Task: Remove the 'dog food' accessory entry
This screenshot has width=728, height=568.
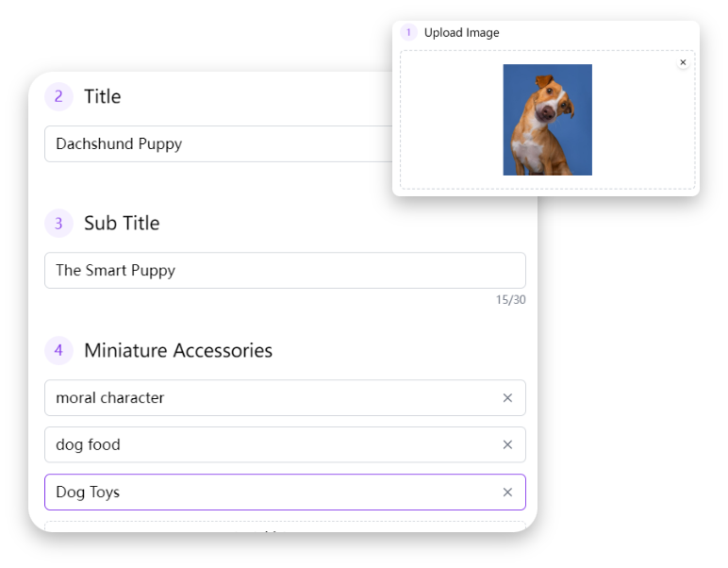Action: [x=507, y=445]
